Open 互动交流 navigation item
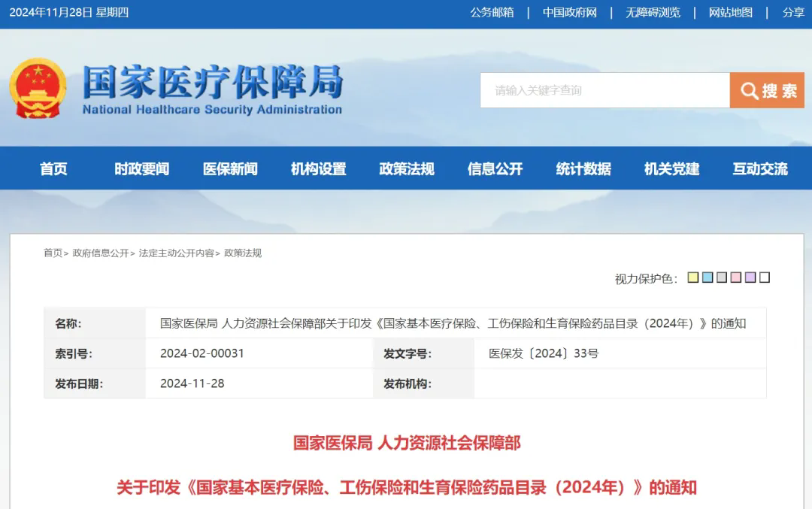Screen dimensions: 812x509 760,168
